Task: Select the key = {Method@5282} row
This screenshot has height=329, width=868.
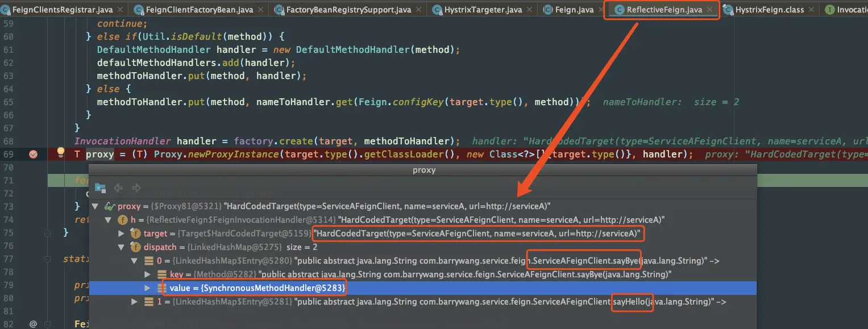Action: pos(422,274)
